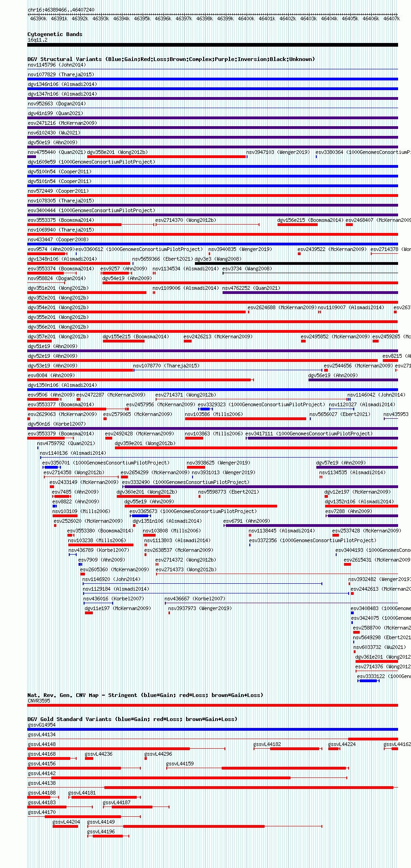Select the Cytogenetic Bands track title
The height and width of the screenshot is (868, 411).
click(x=55, y=34)
